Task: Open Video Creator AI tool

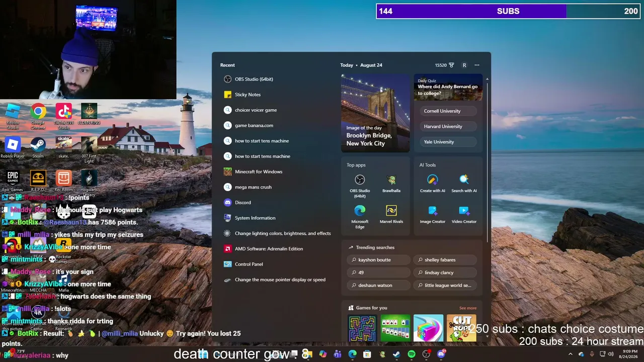Action: click(464, 214)
